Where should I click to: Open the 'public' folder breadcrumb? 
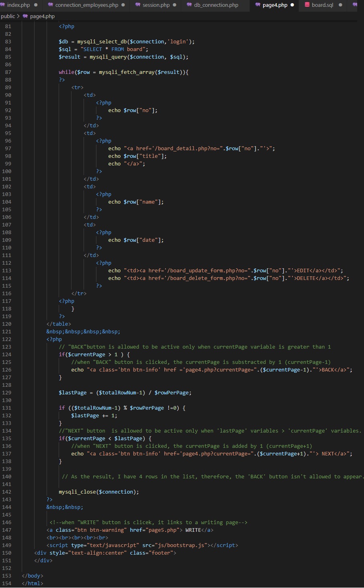tap(8, 16)
